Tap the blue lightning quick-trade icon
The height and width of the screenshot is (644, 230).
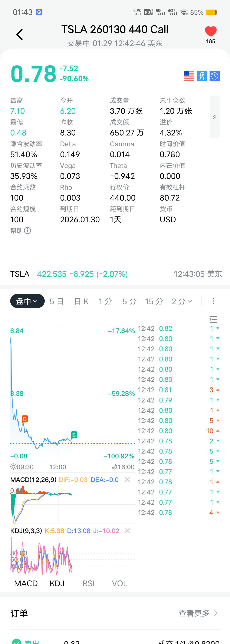pos(202,76)
